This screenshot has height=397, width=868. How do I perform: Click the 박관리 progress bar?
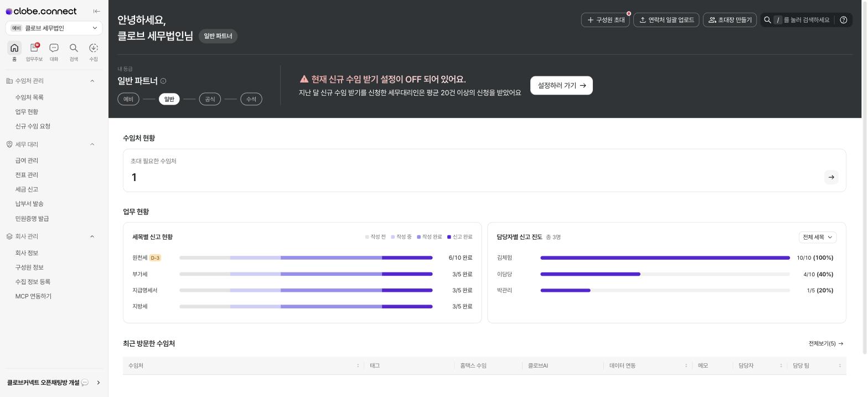pyautogui.click(x=665, y=290)
